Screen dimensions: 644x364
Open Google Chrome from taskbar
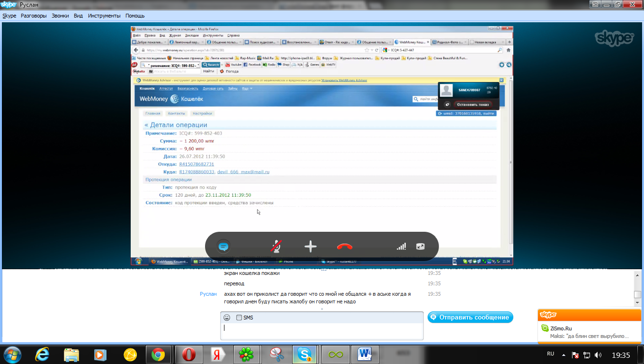click(x=158, y=354)
